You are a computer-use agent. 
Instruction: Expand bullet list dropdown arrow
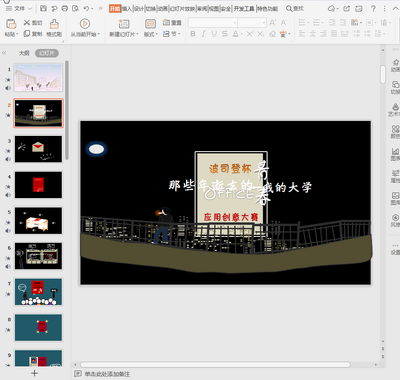(x=308, y=23)
